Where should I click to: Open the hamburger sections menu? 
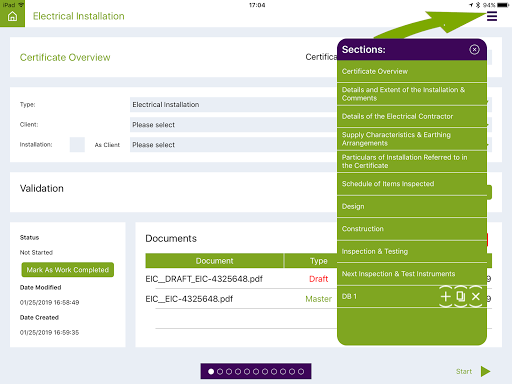click(492, 16)
